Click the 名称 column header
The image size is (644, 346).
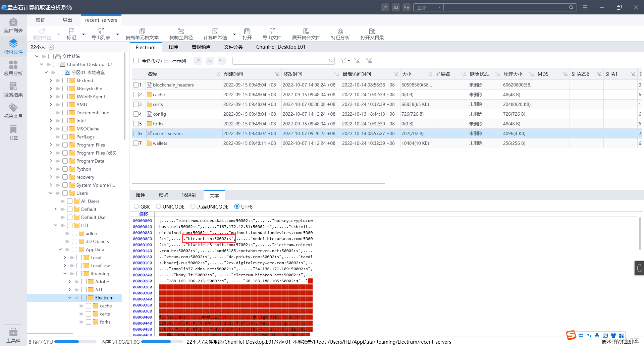point(152,74)
